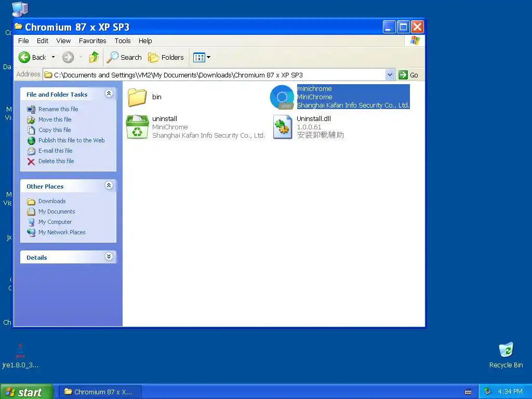This screenshot has height=399, width=532.
Task: Click the 'bin' folder name text
Action: (157, 97)
